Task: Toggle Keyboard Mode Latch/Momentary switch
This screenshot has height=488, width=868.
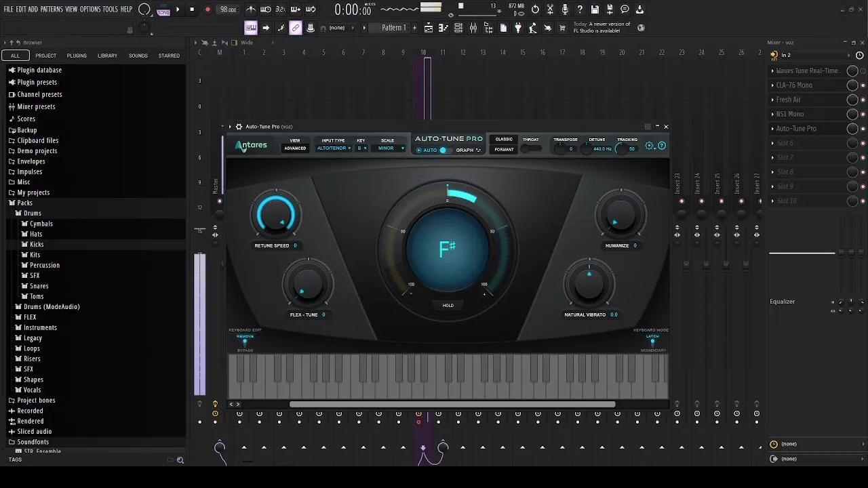Action: coord(652,343)
